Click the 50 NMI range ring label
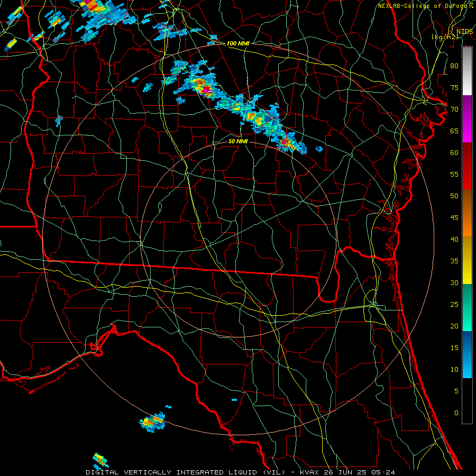The width and height of the screenshot is (476, 476). click(x=238, y=141)
